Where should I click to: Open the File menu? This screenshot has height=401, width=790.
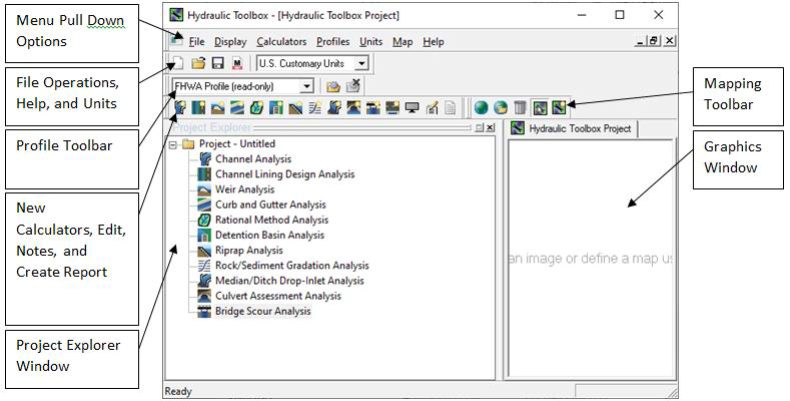point(196,42)
